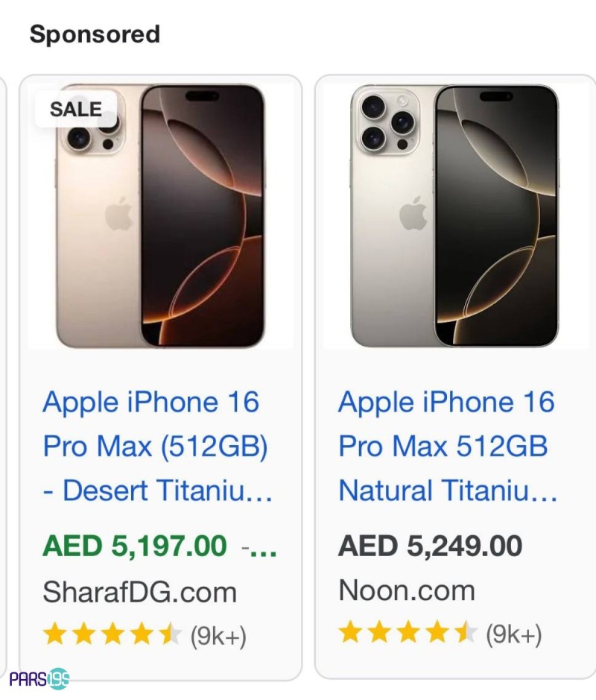596x700 pixels.
Task: Open the Apple iPhone 16 Pro Max Desert Titanium link
Action: pyautogui.click(x=157, y=446)
